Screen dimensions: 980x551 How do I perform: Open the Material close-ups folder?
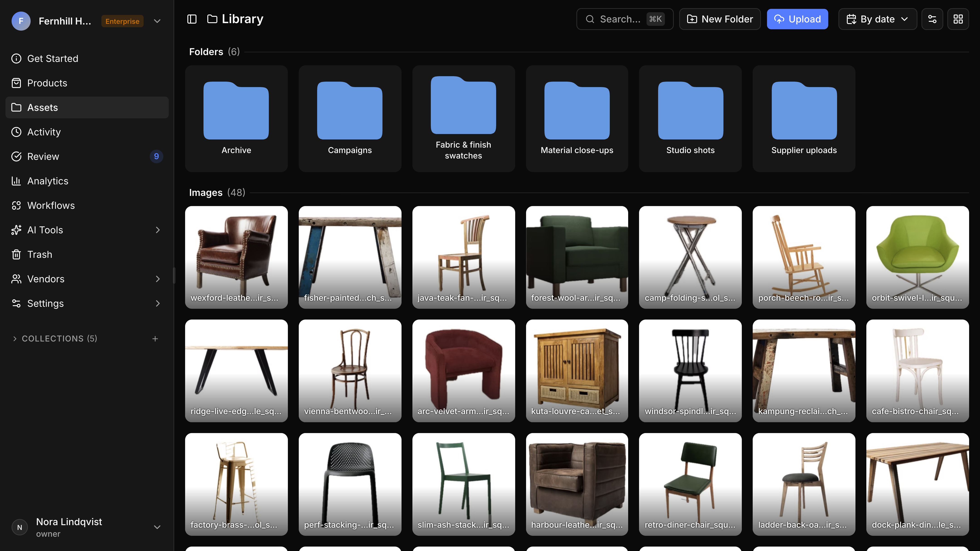[x=577, y=119]
